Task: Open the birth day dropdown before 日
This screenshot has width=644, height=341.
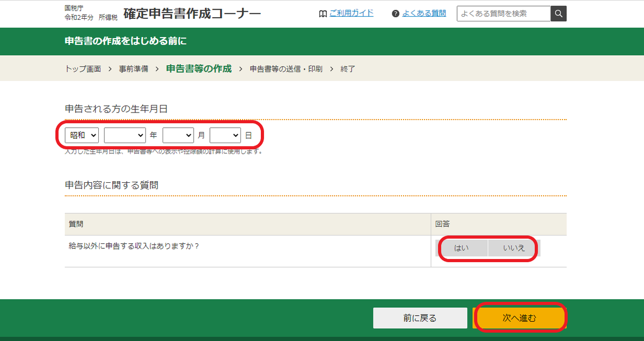Action: (225, 135)
